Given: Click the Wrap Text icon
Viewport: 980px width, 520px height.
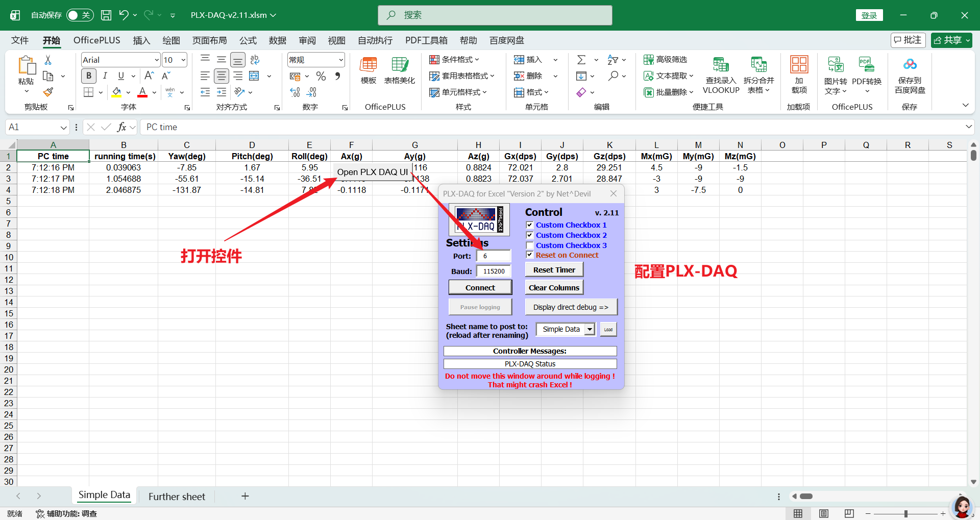Looking at the screenshot, I should [254, 60].
